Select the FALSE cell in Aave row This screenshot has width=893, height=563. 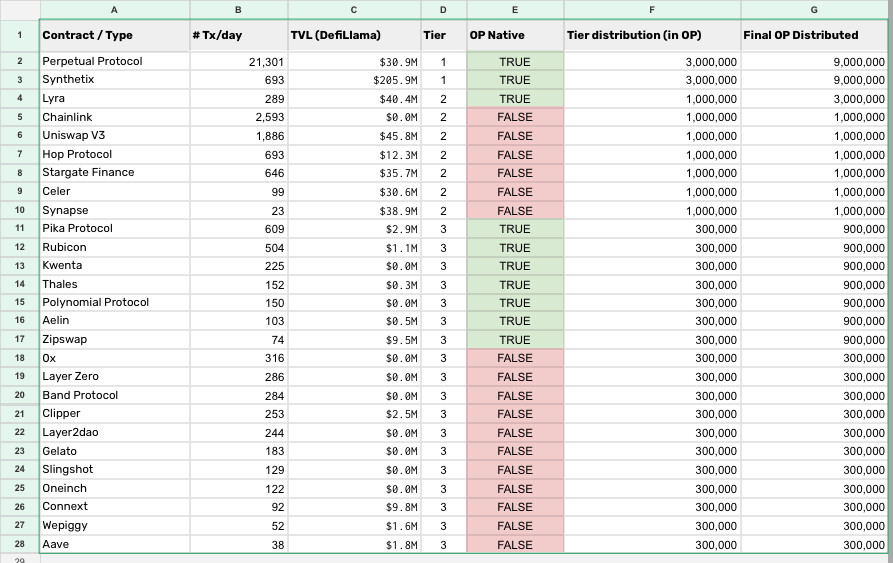pyautogui.click(x=514, y=545)
